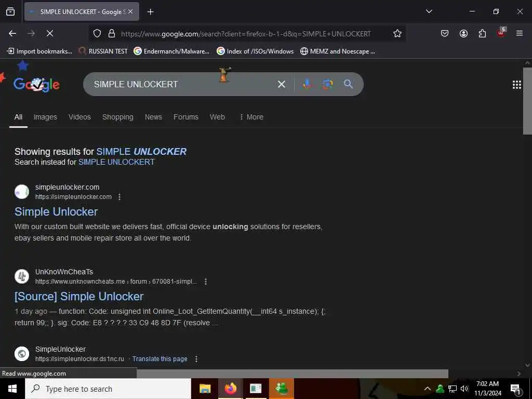Open Firefox tracking protection shield
The image size is (532, 399).
point(97,33)
